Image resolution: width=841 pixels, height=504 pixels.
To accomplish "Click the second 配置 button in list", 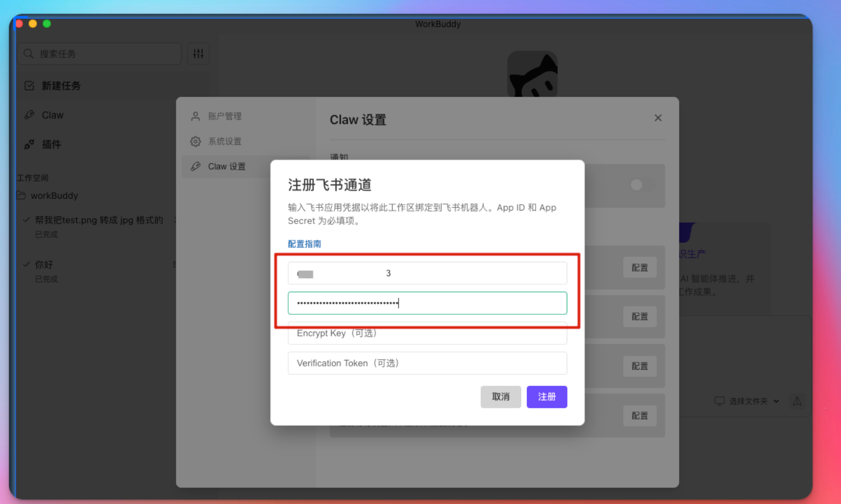I will (640, 316).
